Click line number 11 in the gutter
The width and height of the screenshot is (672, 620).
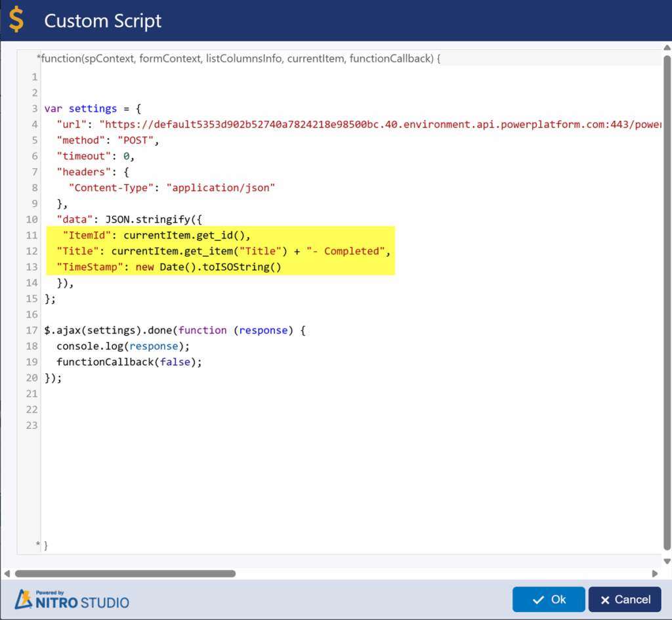(x=32, y=235)
